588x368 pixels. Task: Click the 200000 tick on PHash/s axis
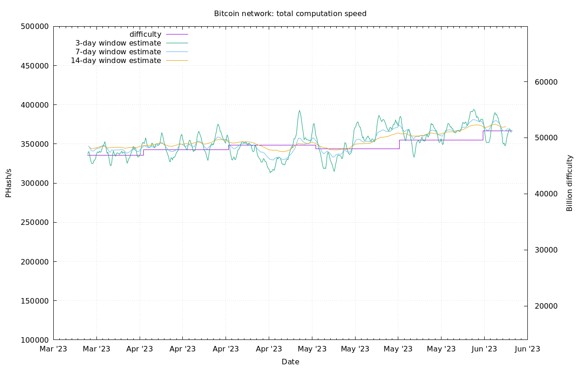coord(35,262)
